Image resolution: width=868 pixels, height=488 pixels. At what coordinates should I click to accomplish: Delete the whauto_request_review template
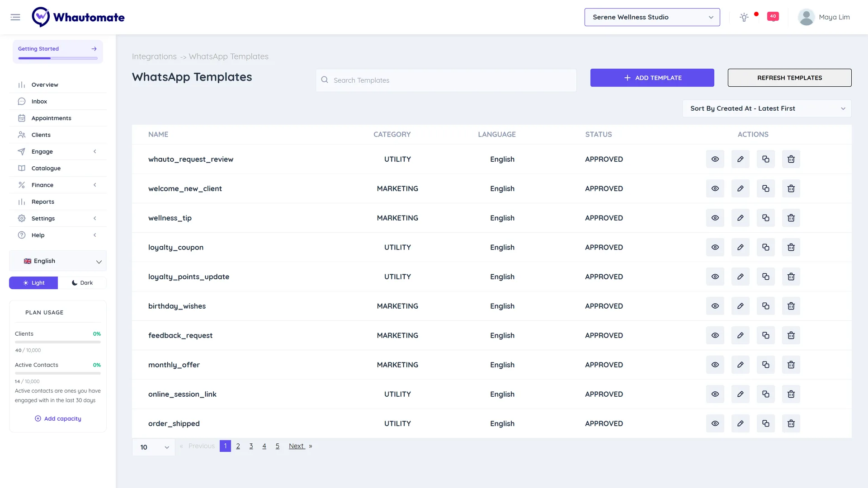coord(791,159)
